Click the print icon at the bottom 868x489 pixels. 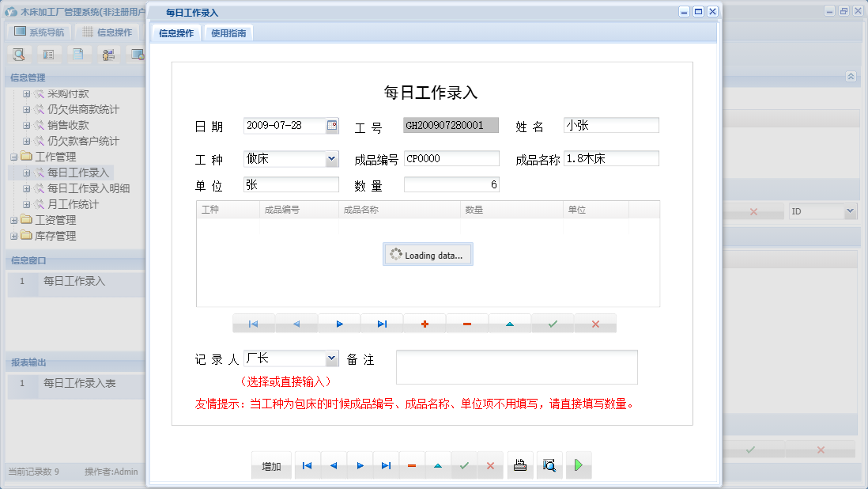pos(520,465)
